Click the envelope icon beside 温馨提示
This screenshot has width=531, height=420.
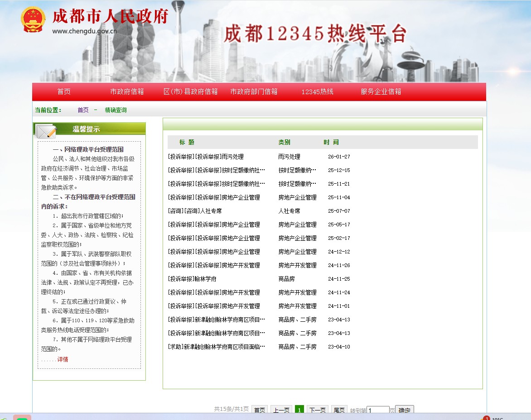click(x=45, y=131)
